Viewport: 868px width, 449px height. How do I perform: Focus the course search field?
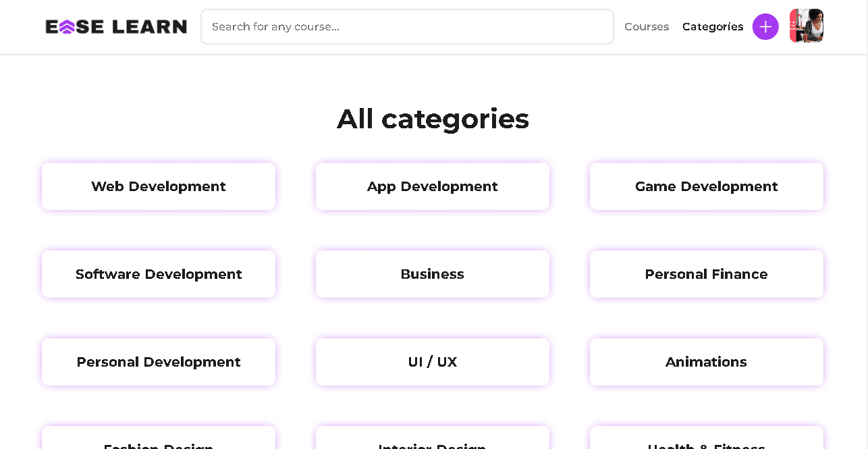click(x=407, y=26)
